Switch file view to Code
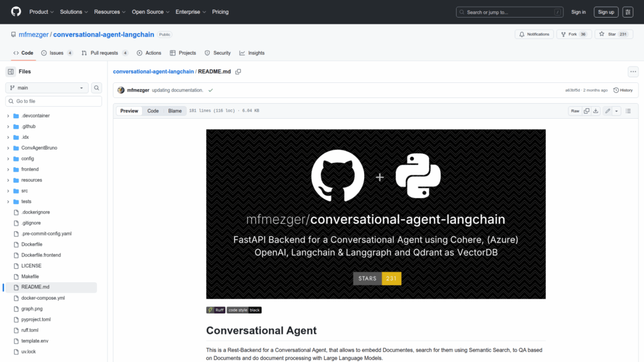The height and width of the screenshot is (362, 644). pyautogui.click(x=153, y=111)
